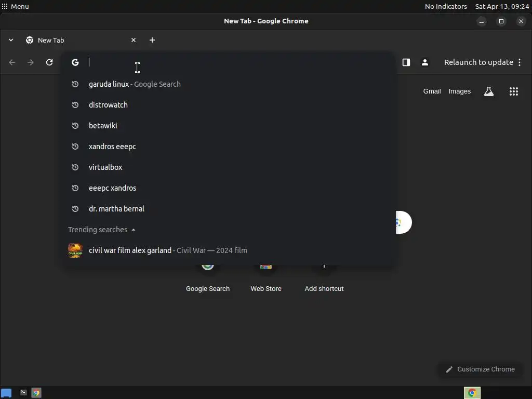Open the system Menu in top panel
Image resolution: width=532 pixels, height=399 pixels.
pyautogui.click(x=15, y=6)
